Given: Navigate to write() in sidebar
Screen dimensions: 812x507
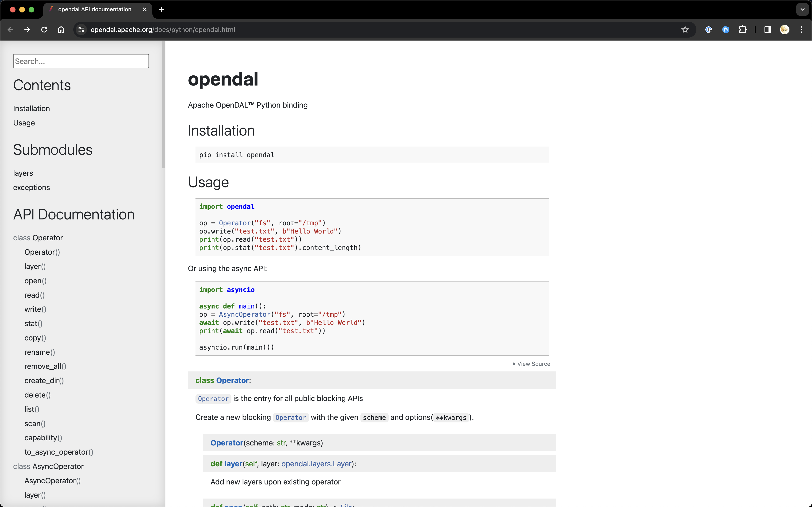Looking at the screenshot, I should pyautogui.click(x=35, y=309).
